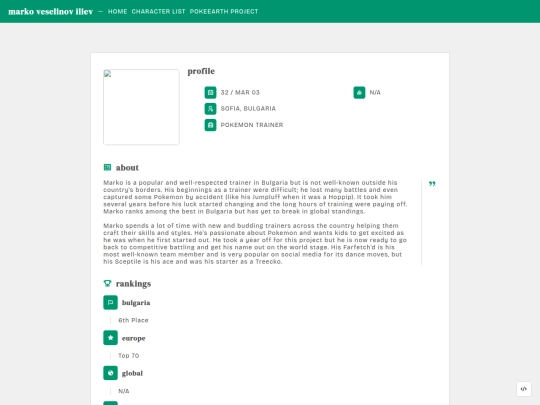The width and height of the screenshot is (540, 405).
Task: Open the Home menu link
Action: tap(117, 11)
